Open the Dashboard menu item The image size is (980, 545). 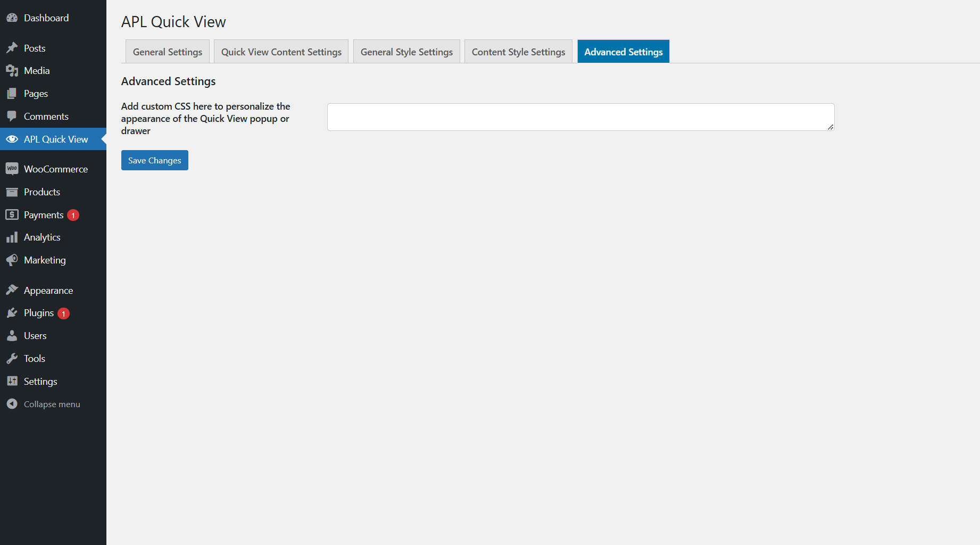53,18
